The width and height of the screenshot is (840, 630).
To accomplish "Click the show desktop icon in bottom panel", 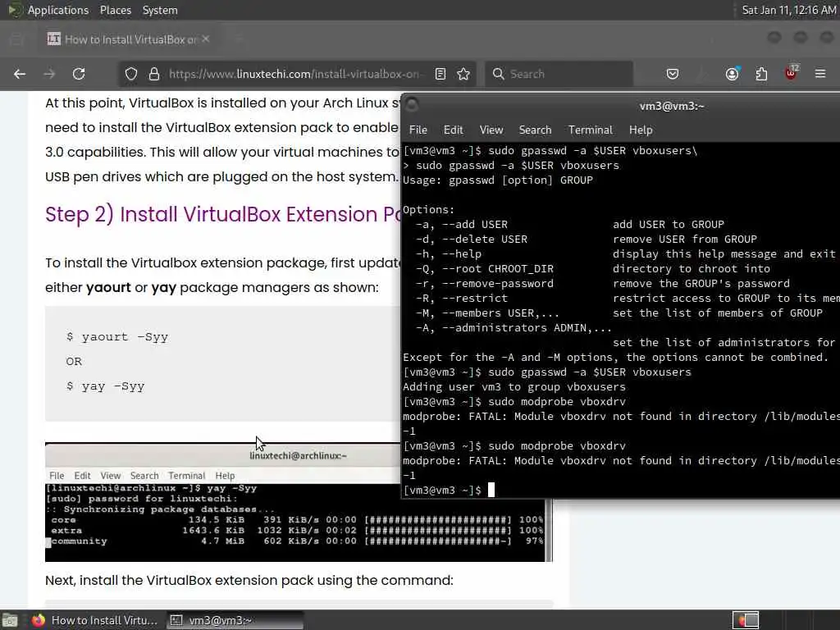I will [x=10, y=620].
